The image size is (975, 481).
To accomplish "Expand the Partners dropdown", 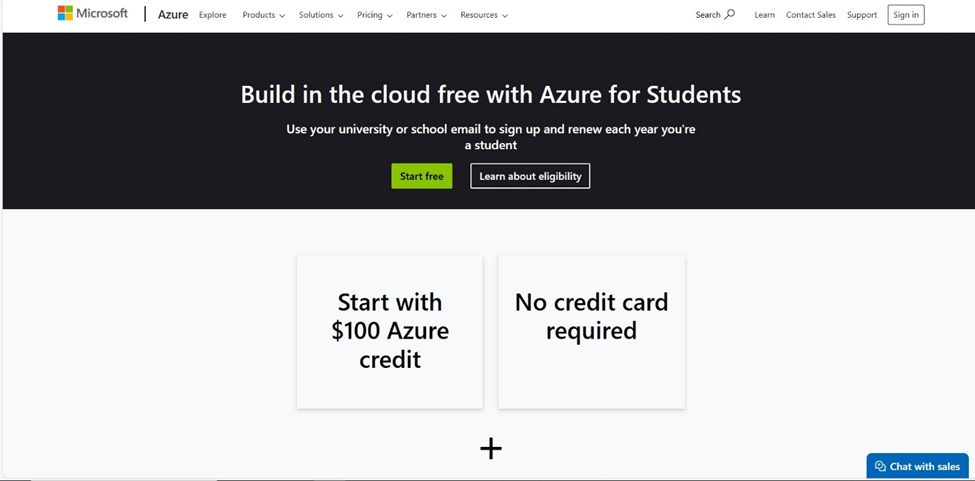I will pyautogui.click(x=427, y=15).
